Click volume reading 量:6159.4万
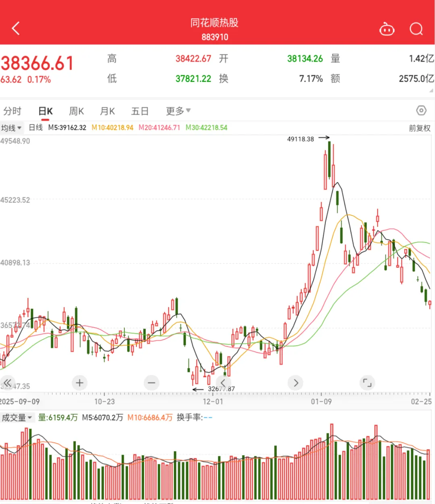Viewport: 435px width, 504px height. tap(58, 418)
